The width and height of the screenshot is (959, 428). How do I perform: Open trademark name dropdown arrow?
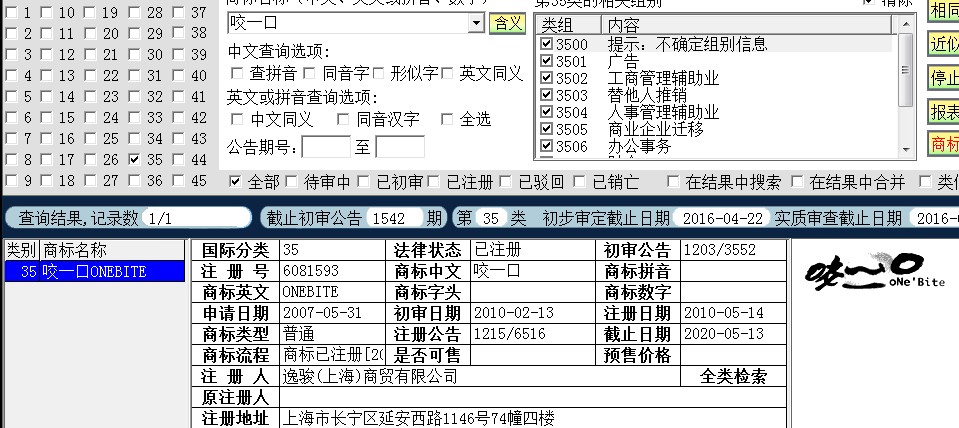[476, 23]
